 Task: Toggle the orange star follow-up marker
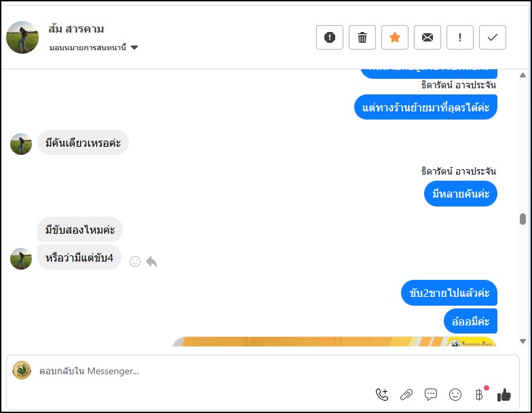(395, 37)
